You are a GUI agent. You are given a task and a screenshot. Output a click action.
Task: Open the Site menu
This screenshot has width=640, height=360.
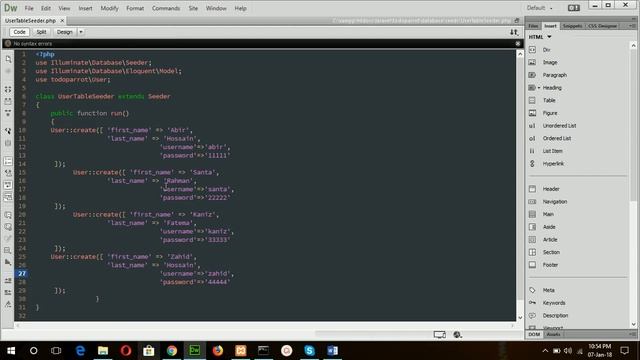pyautogui.click(x=193, y=8)
